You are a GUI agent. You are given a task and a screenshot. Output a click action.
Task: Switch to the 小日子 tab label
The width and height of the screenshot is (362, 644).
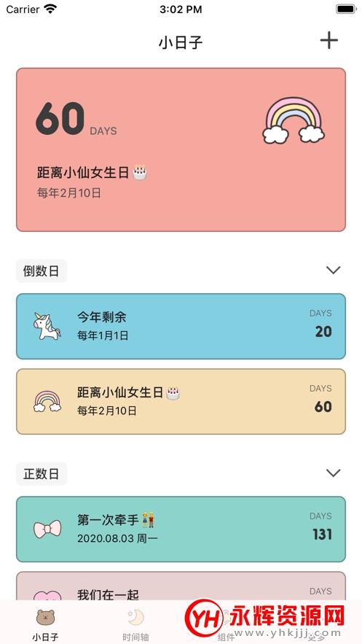pyautogui.click(x=45, y=637)
